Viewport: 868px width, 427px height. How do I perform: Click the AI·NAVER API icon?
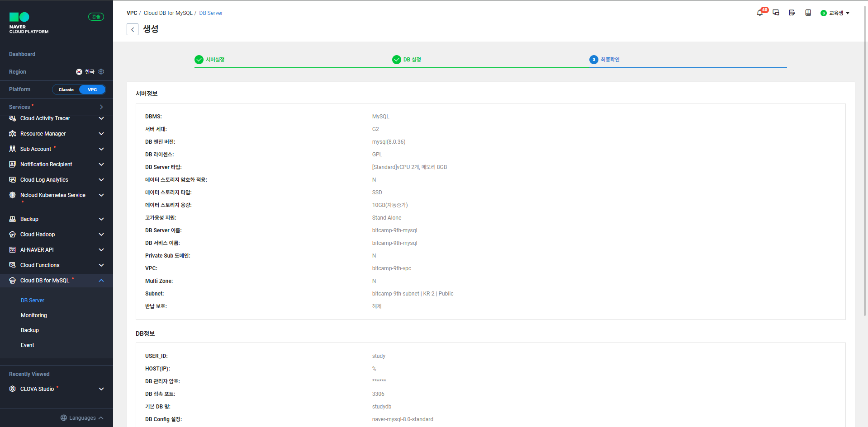[13, 250]
